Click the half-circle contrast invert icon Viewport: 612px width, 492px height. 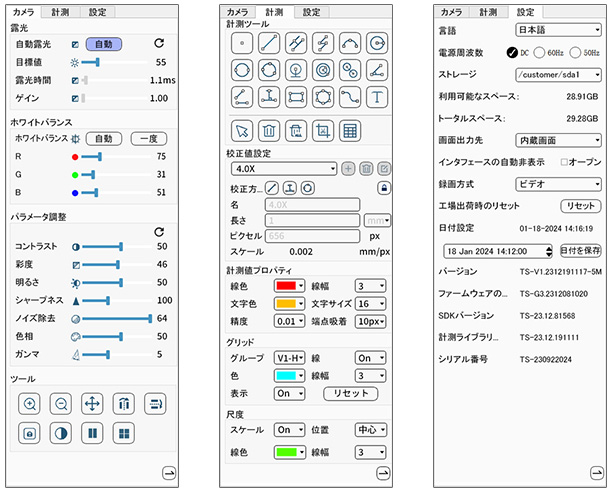click(x=61, y=433)
